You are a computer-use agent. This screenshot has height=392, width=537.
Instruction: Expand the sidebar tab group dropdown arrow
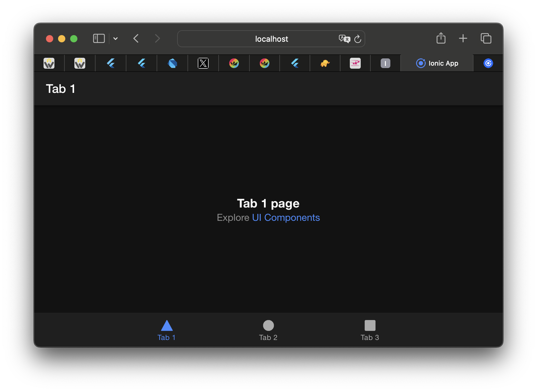116,39
